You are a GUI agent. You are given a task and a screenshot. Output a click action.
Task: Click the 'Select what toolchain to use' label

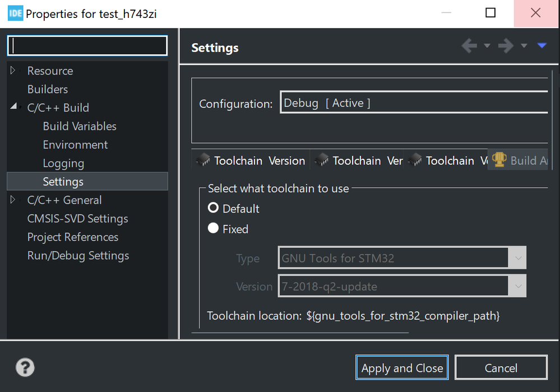(x=278, y=188)
